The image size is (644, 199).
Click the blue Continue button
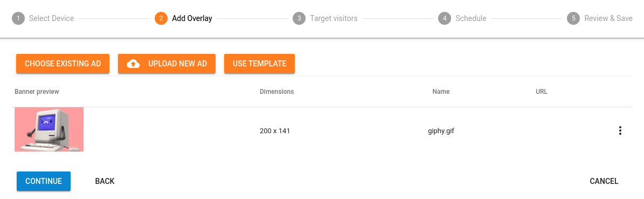[x=44, y=181]
